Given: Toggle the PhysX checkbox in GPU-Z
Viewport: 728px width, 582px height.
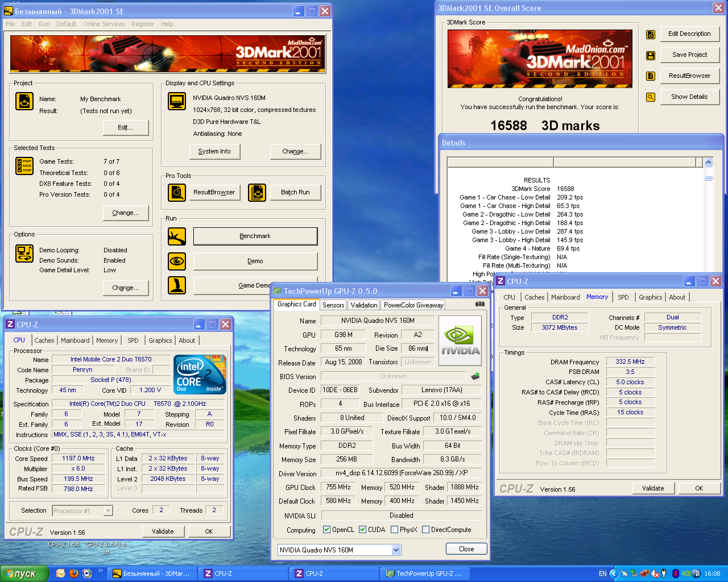Looking at the screenshot, I should click(394, 530).
